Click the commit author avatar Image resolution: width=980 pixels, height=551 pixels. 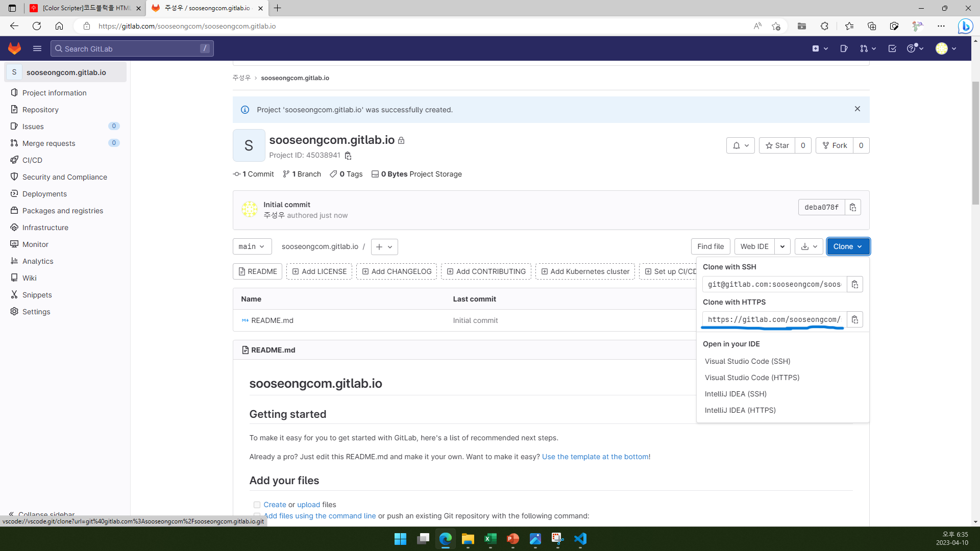[x=250, y=209]
